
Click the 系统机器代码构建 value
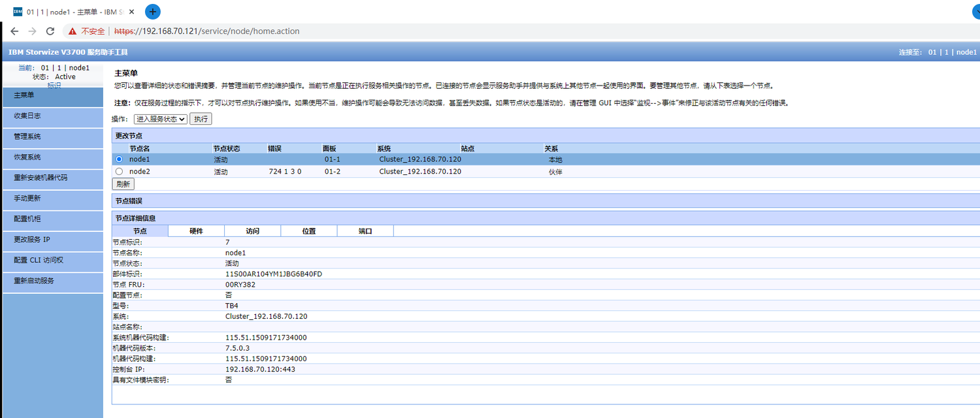[266, 338]
